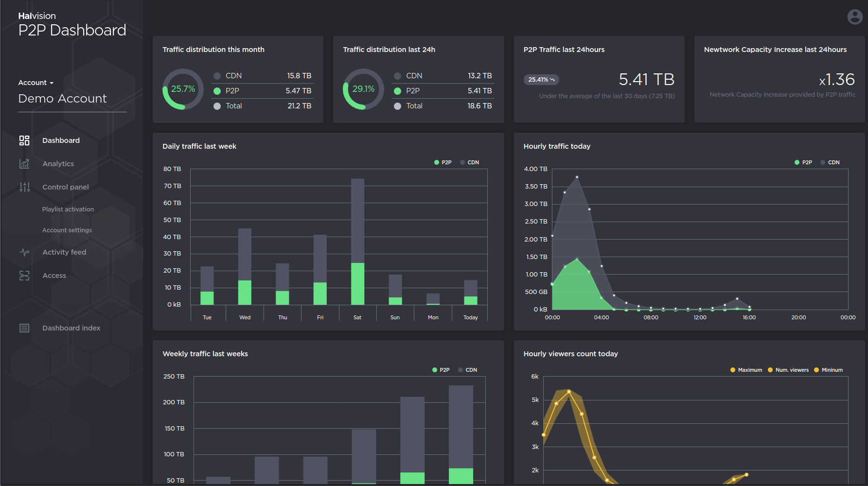
Task: Click the Haivision logo
Action: pyautogui.click(x=36, y=16)
